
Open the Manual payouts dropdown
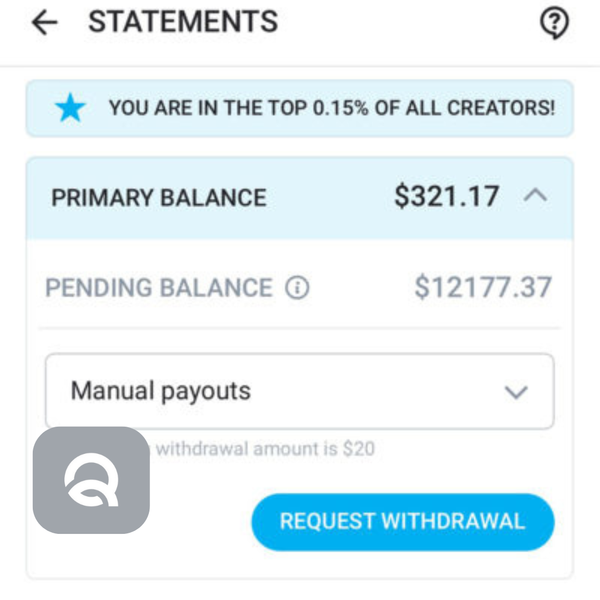click(x=299, y=391)
